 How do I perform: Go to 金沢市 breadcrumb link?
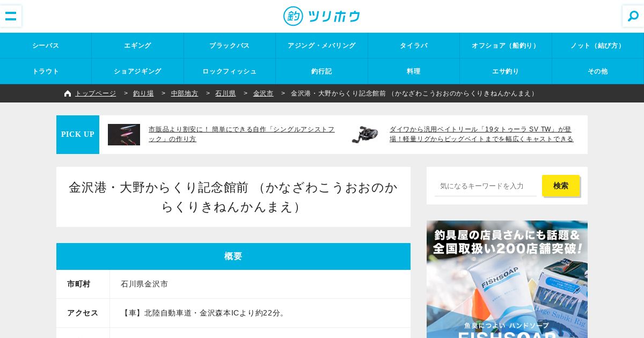264,93
